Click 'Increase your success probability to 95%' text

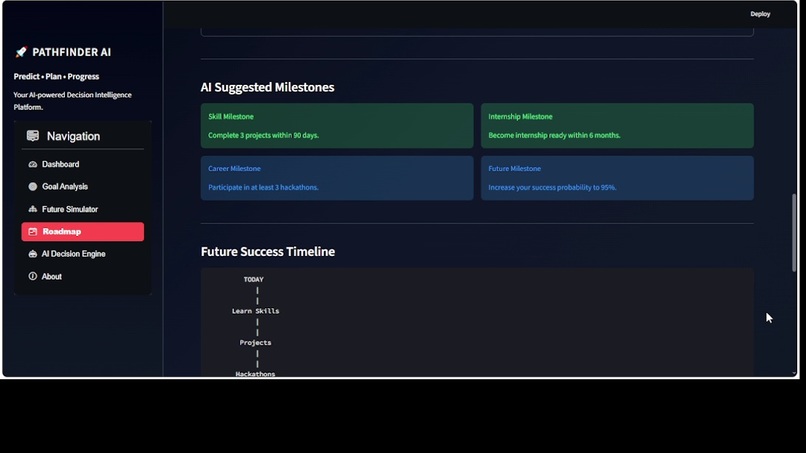552,188
